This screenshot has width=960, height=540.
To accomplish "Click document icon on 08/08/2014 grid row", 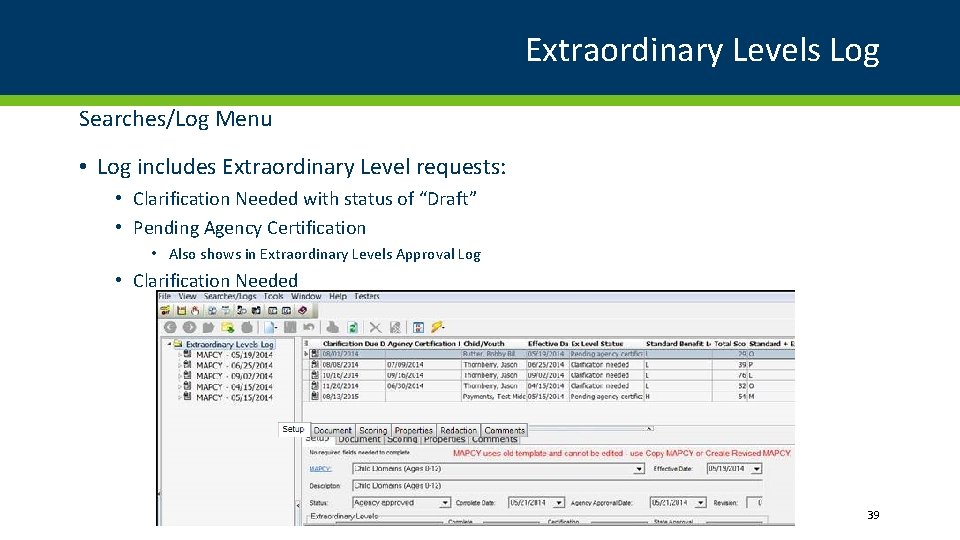I will pos(315,364).
